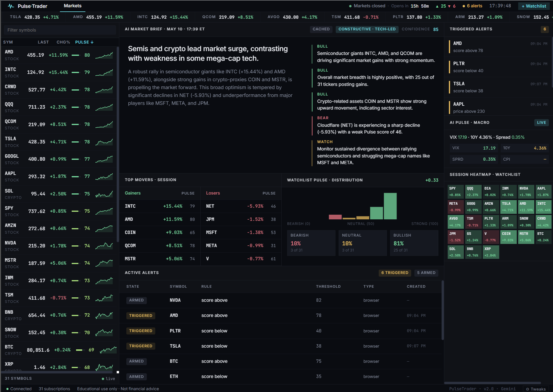Click the LIVE badge in AI Pulse Macro
The width and height of the screenshot is (553, 392).
point(541,123)
